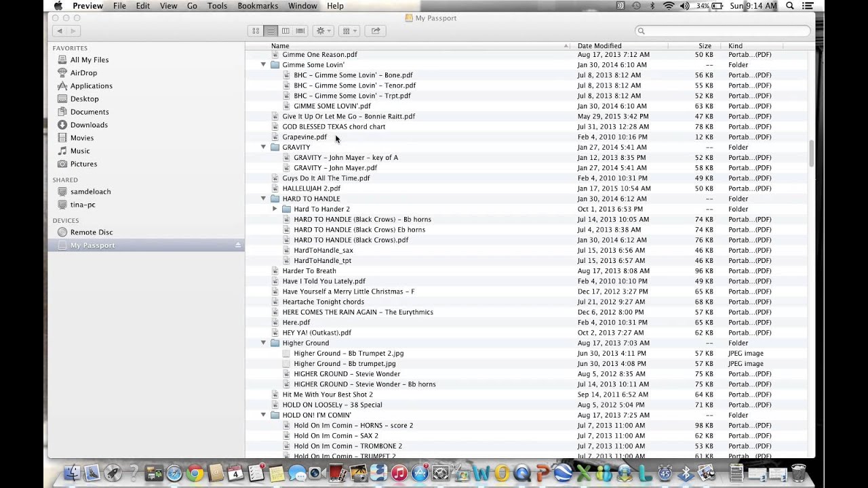Switch Finder to icon view
868x488 pixels.
256,30
